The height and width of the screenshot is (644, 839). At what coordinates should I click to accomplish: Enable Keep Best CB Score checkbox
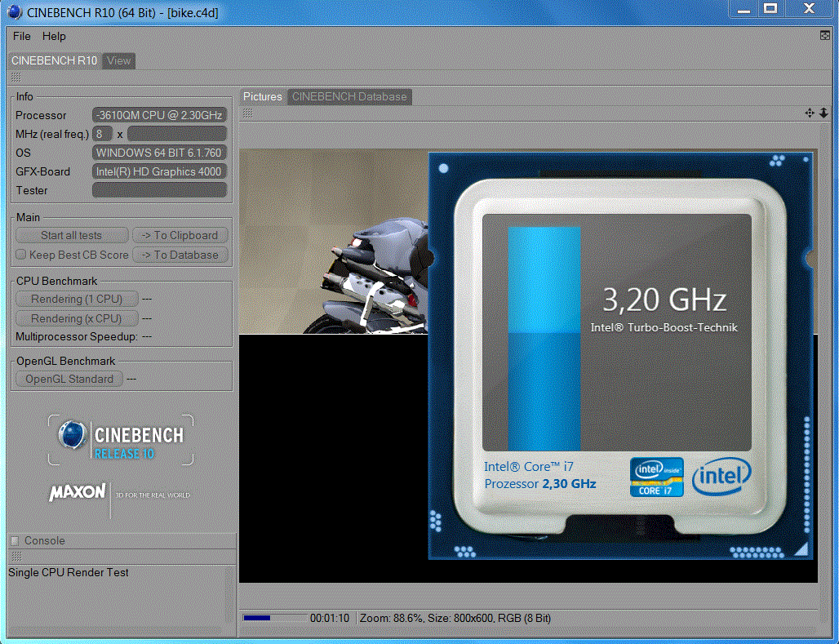click(21, 255)
